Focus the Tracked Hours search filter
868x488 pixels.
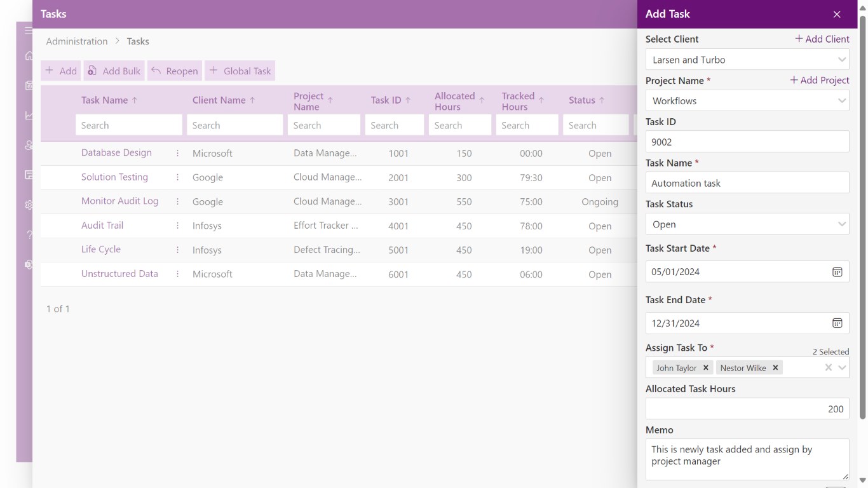(x=527, y=125)
